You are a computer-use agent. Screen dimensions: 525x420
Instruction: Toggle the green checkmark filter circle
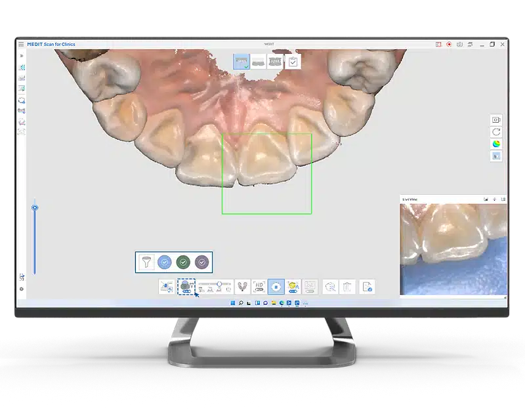point(183,262)
